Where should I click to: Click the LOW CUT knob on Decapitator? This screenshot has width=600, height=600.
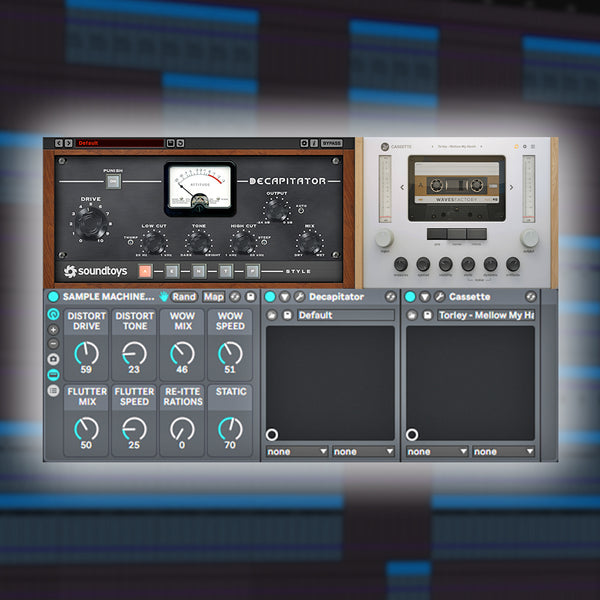(x=154, y=243)
